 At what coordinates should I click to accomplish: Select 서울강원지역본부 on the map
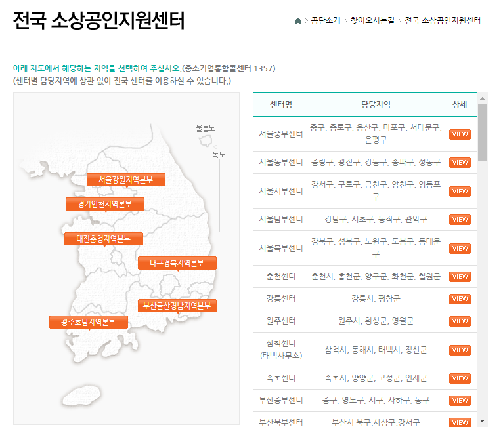(x=126, y=180)
